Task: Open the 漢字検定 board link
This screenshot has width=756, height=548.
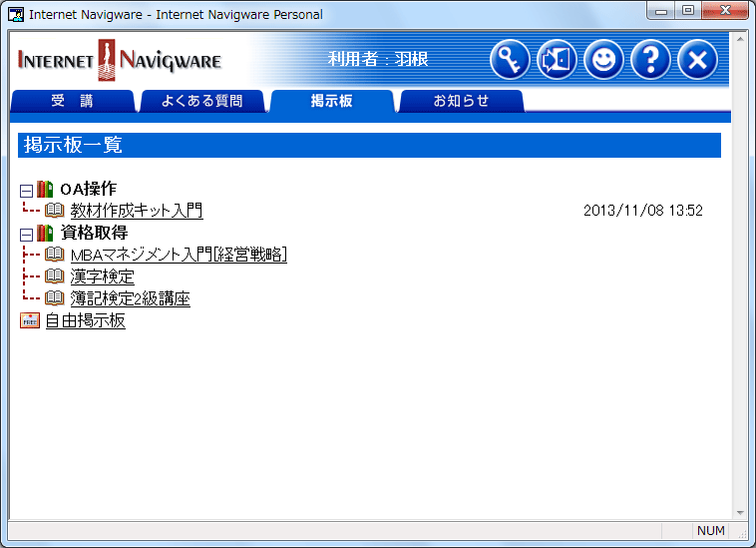Action: [x=102, y=276]
